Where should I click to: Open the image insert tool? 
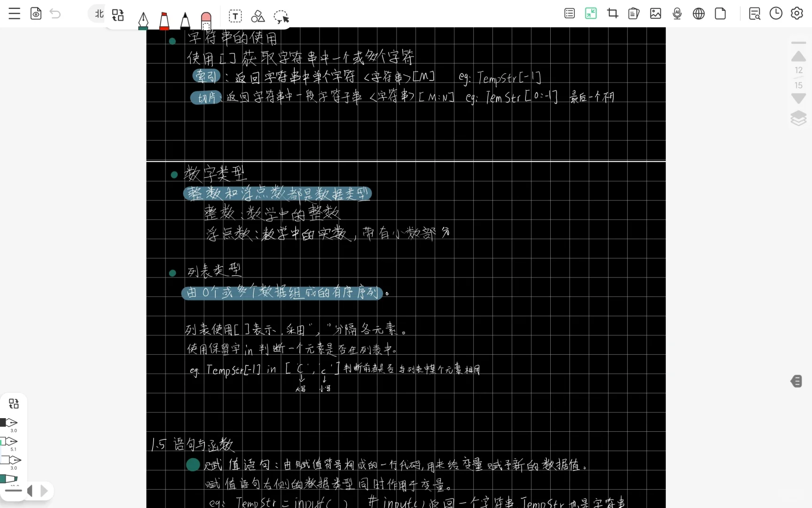(x=656, y=14)
